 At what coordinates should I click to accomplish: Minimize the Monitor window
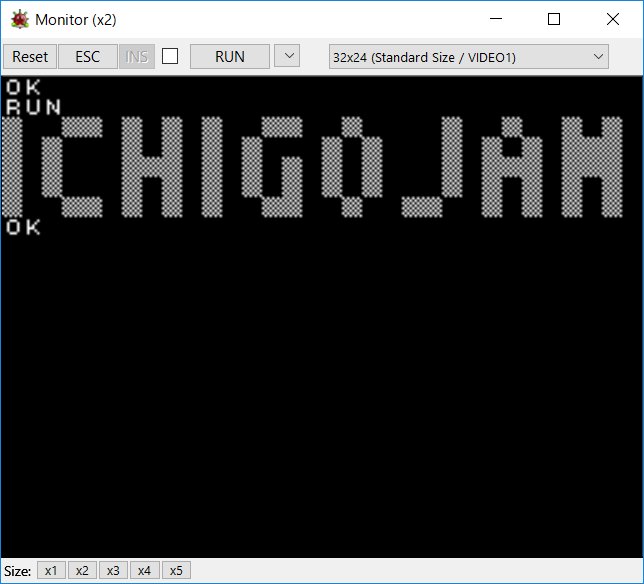(496, 19)
